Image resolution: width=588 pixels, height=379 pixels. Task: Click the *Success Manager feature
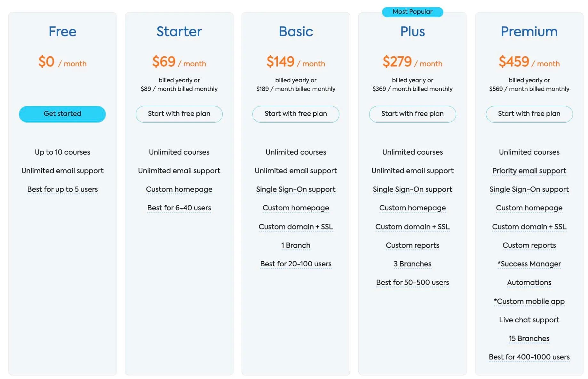529,264
